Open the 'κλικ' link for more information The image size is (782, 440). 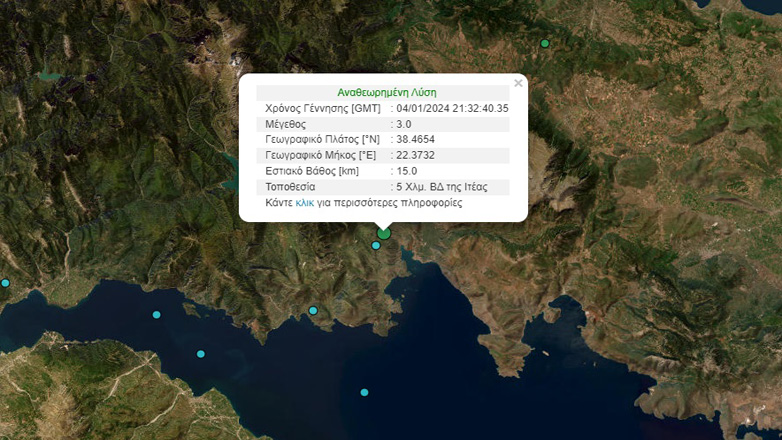tap(305, 203)
